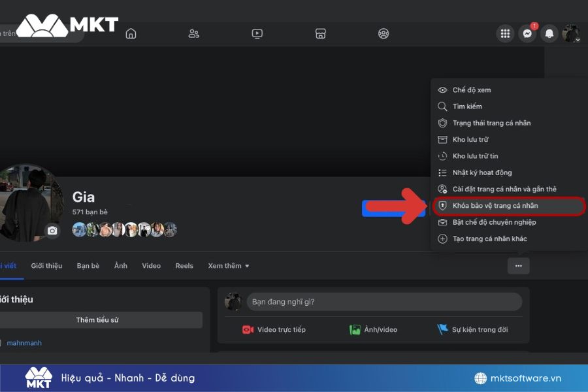Image resolution: width=588 pixels, height=392 pixels.
Task: Open the Marketplace store icon
Action: pyautogui.click(x=320, y=33)
